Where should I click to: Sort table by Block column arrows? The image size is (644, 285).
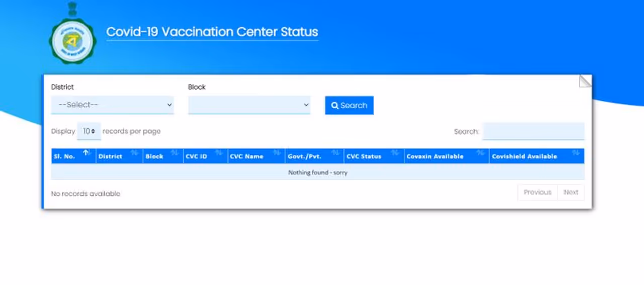click(x=174, y=153)
